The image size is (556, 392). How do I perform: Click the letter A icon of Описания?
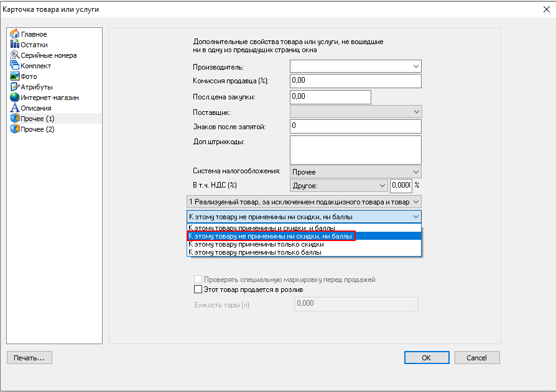pyautogui.click(x=14, y=107)
